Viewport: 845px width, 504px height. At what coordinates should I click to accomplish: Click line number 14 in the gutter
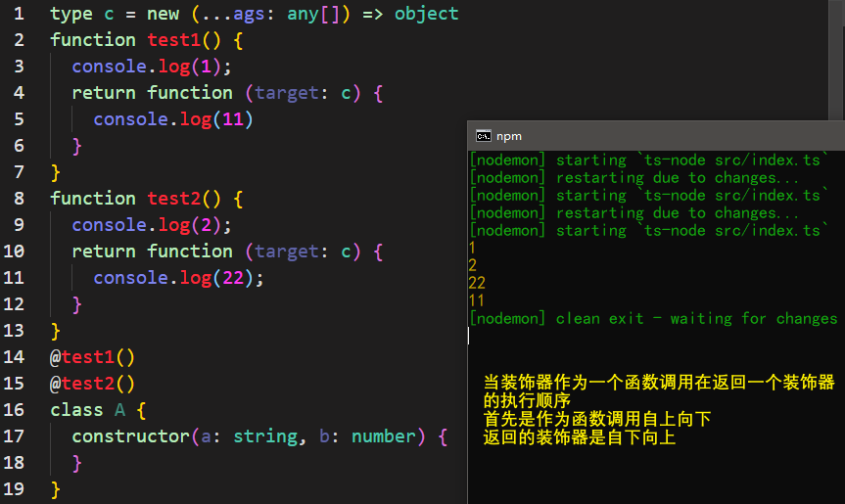click(x=14, y=356)
